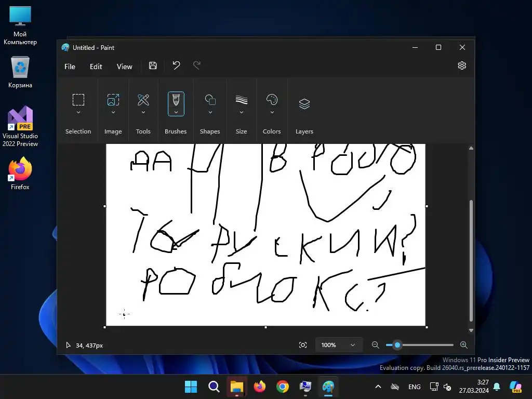Click the Selection rectangle tool icon
The image size is (532, 399).
click(78, 100)
